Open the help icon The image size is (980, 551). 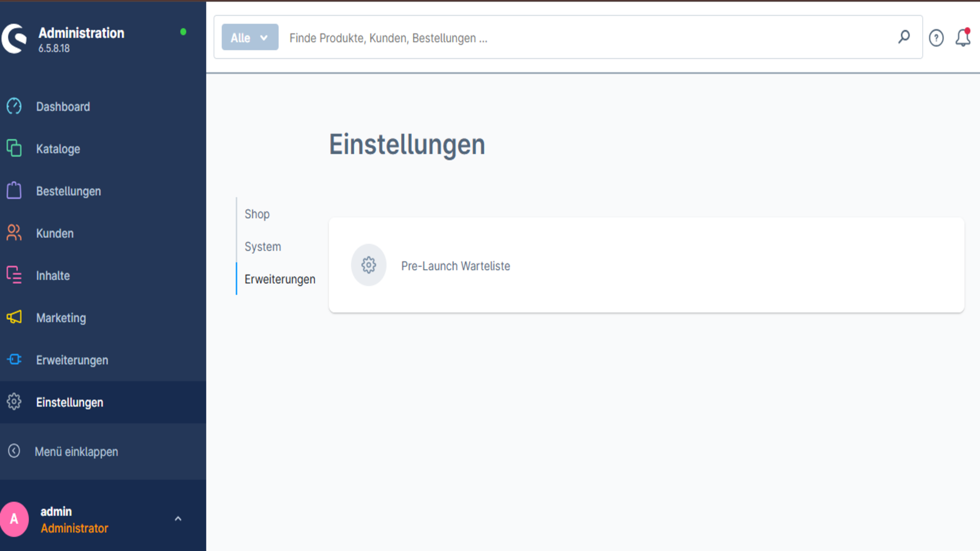(x=936, y=37)
